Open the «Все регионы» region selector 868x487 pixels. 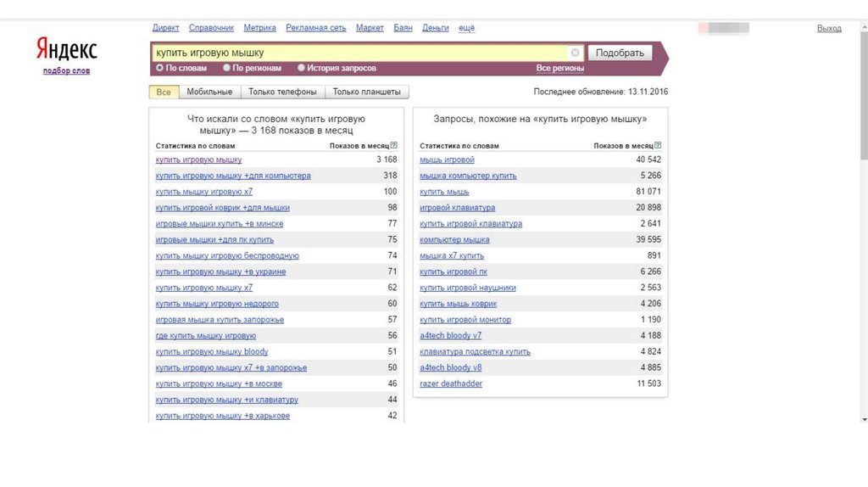pos(559,68)
